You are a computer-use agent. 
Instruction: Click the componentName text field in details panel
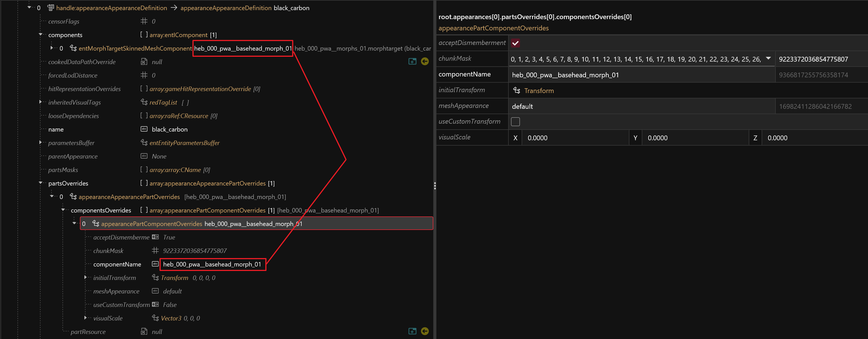(x=640, y=75)
